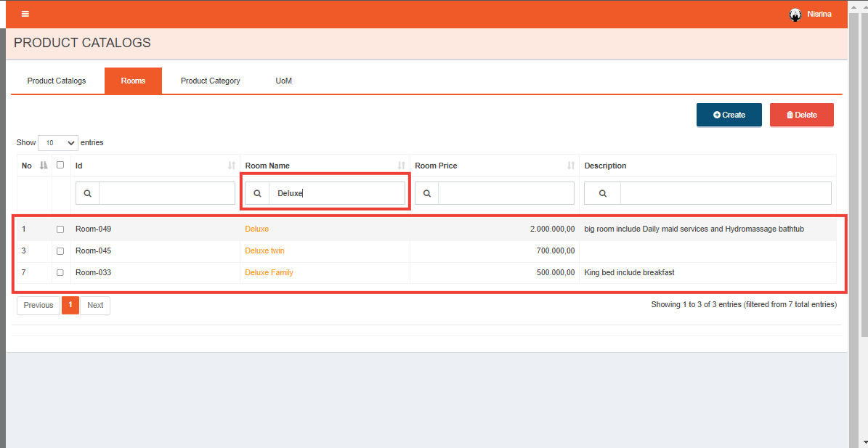Viewport: 868px width, 448px height.
Task: Switch to the UoM tab
Action: [x=283, y=81]
